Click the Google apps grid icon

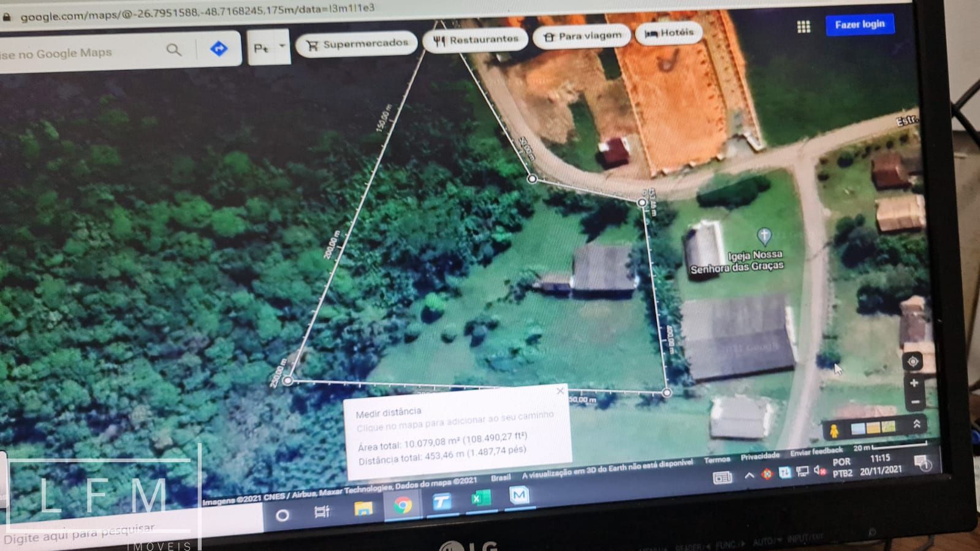click(x=803, y=26)
